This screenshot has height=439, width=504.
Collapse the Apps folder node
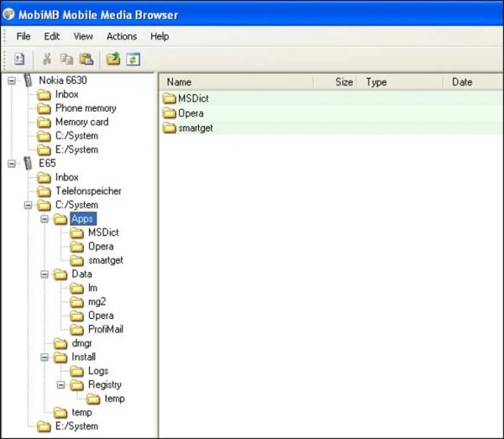[x=45, y=219]
